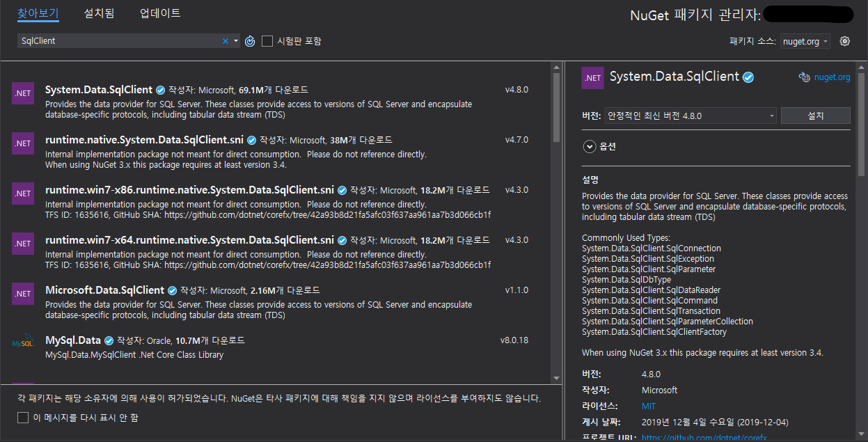
Task: Select the MySql.Data package title
Action: click(73, 340)
